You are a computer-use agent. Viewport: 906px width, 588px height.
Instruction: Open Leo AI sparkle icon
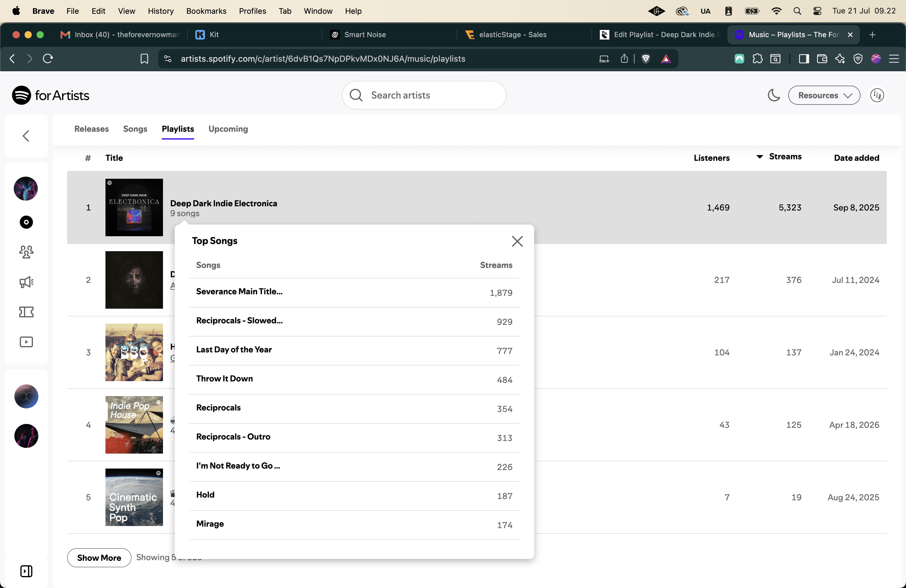click(840, 59)
